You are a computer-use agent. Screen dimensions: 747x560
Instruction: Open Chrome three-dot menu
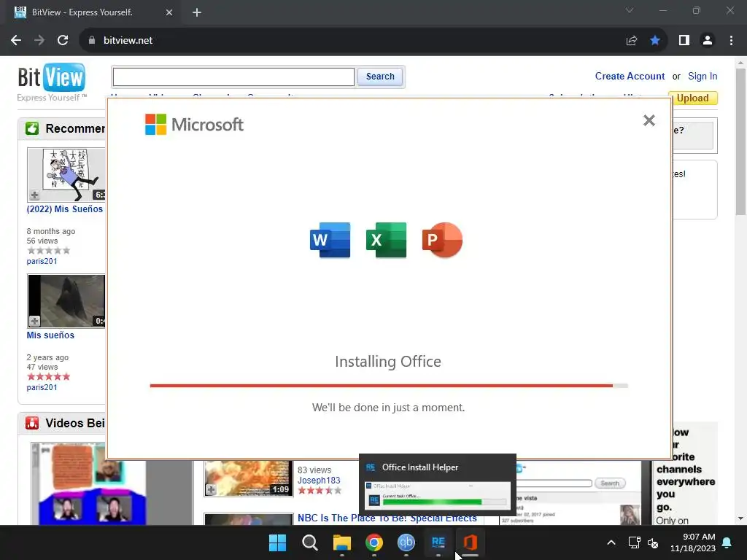coord(731,41)
